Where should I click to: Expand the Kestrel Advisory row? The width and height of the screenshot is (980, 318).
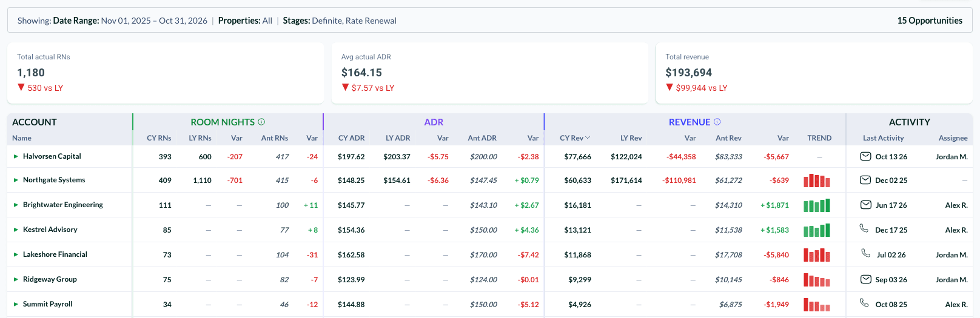pyautogui.click(x=16, y=230)
